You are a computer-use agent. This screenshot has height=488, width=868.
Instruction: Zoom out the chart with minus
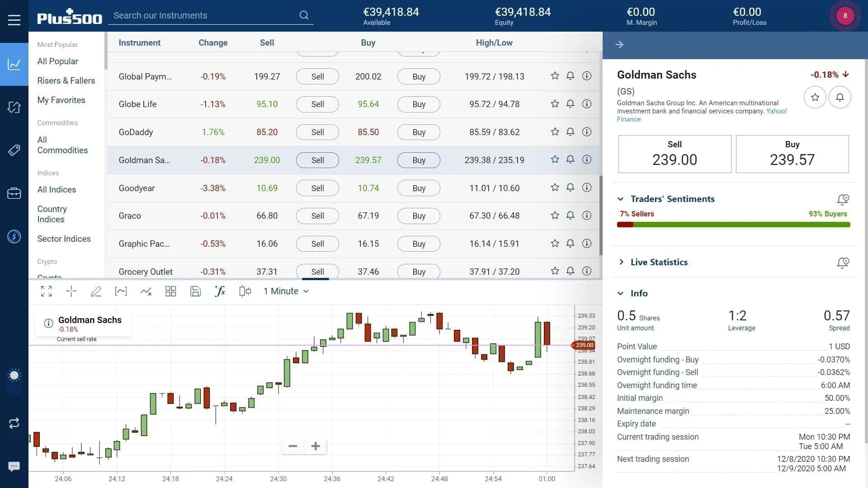292,446
